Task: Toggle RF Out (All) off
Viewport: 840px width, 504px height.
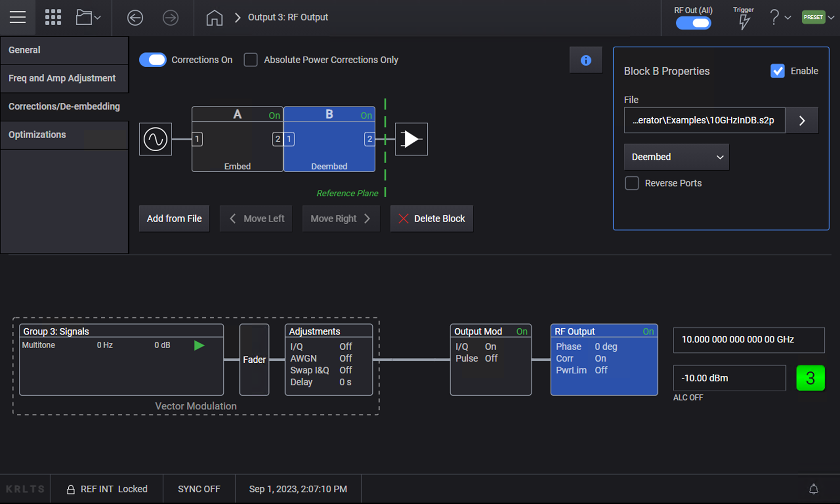Action: pos(693,23)
